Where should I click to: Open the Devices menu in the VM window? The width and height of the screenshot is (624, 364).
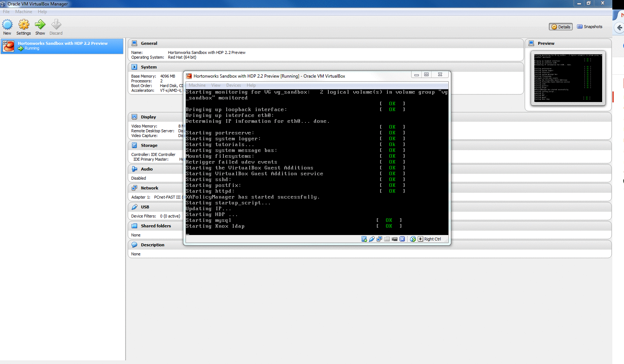coord(234,85)
